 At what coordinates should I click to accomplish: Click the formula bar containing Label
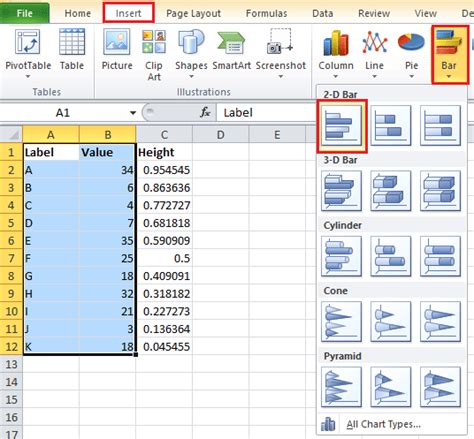click(x=267, y=113)
